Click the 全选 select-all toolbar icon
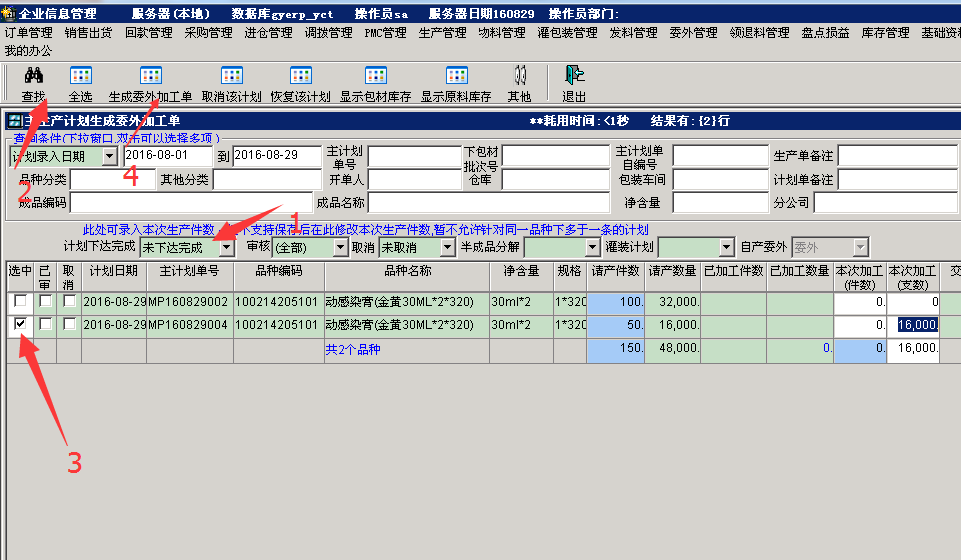The image size is (961, 560). click(x=80, y=77)
